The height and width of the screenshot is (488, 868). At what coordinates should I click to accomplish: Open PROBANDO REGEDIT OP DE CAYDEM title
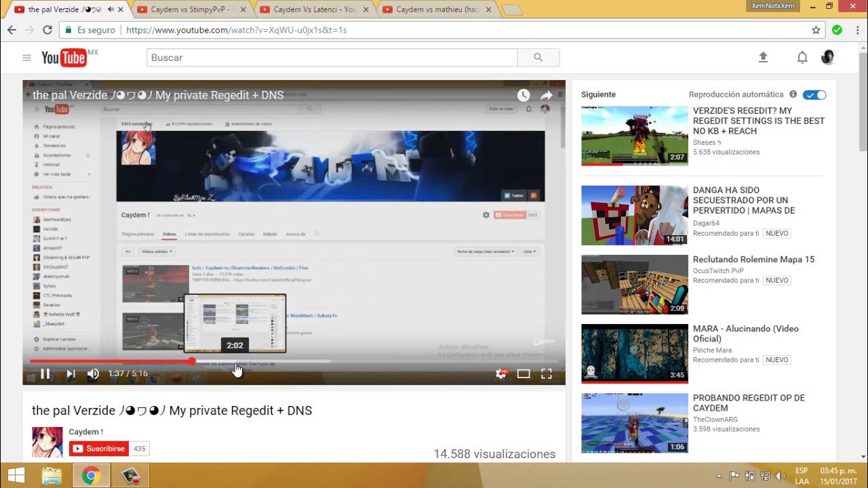749,403
